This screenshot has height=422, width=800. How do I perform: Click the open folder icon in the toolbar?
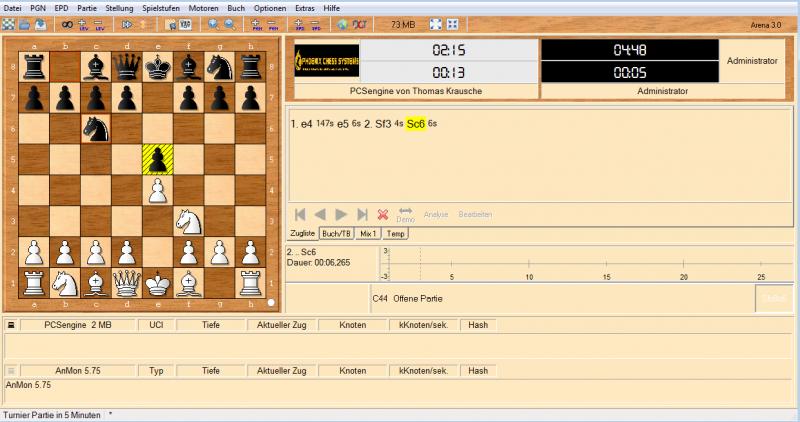pyautogui.click(x=25, y=23)
